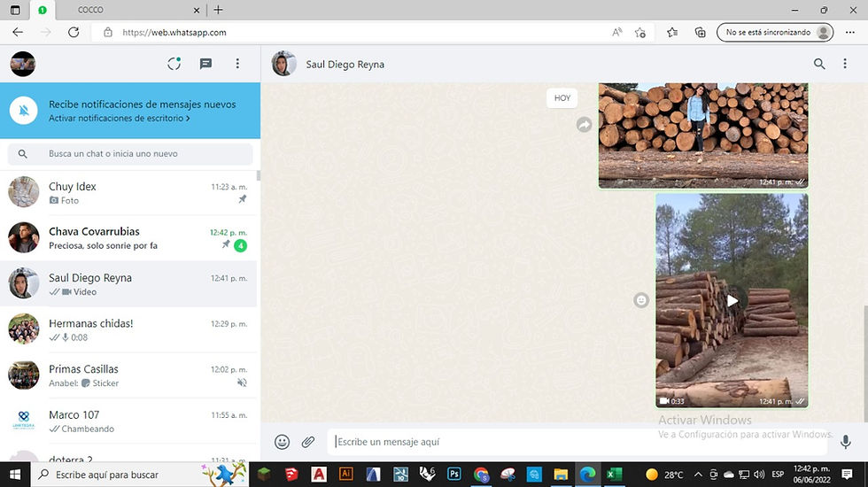
Task: Show hidden system tray icons
Action: [x=698, y=475]
